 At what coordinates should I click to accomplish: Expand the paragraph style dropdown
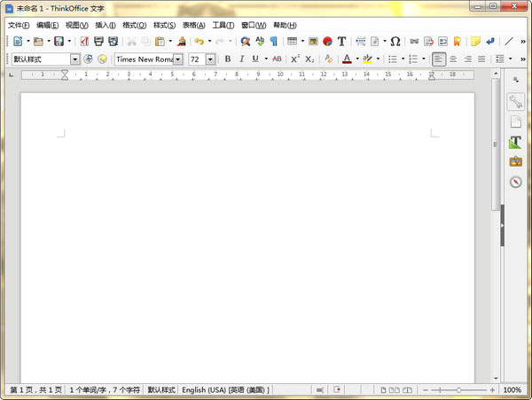pos(75,59)
